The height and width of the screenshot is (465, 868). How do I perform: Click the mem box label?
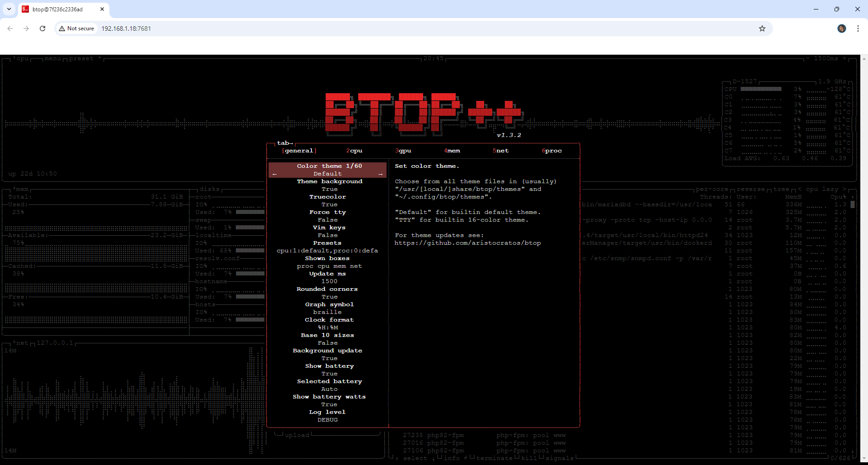(21, 189)
